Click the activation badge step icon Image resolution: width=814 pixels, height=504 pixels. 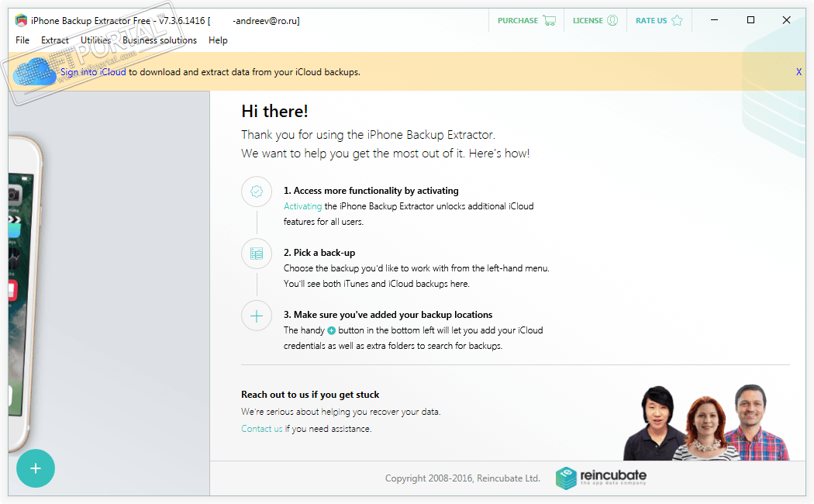tap(257, 192)
